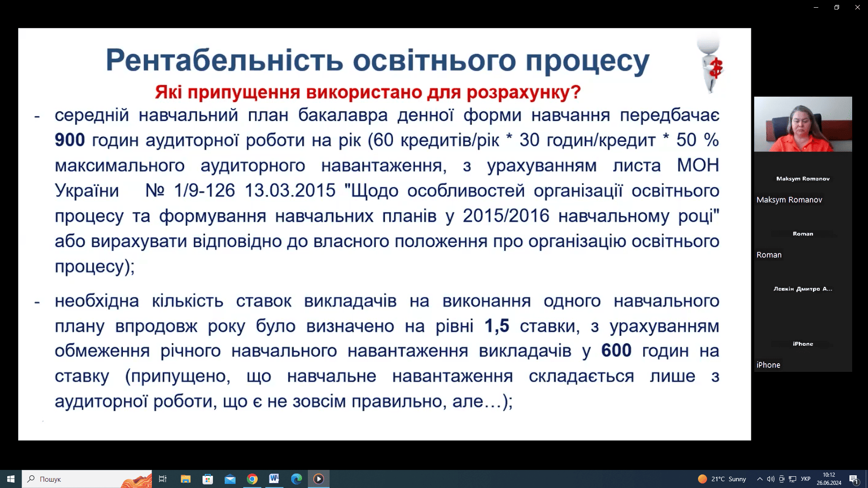Switch the УКР keyboard language
The image size is (868, 488).
(806, 479)
